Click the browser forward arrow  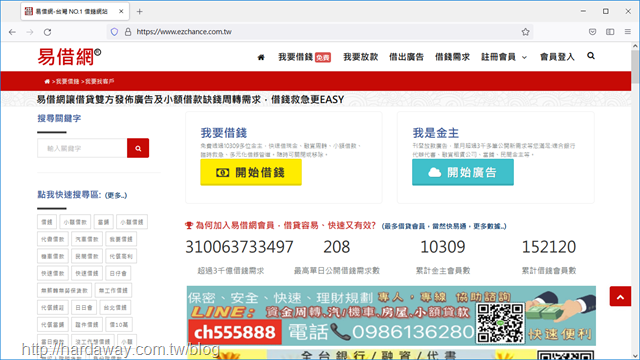[30, 32]
